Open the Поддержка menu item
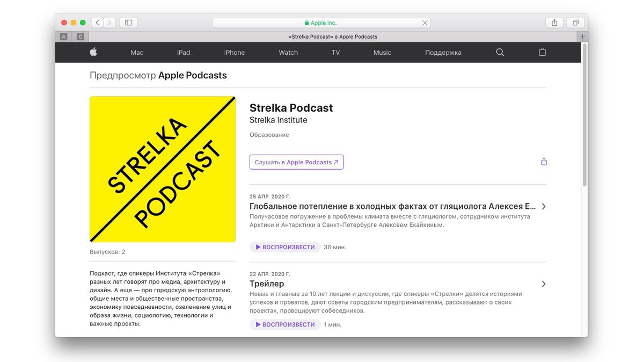The image size is (644, 362). pos(443,52)
